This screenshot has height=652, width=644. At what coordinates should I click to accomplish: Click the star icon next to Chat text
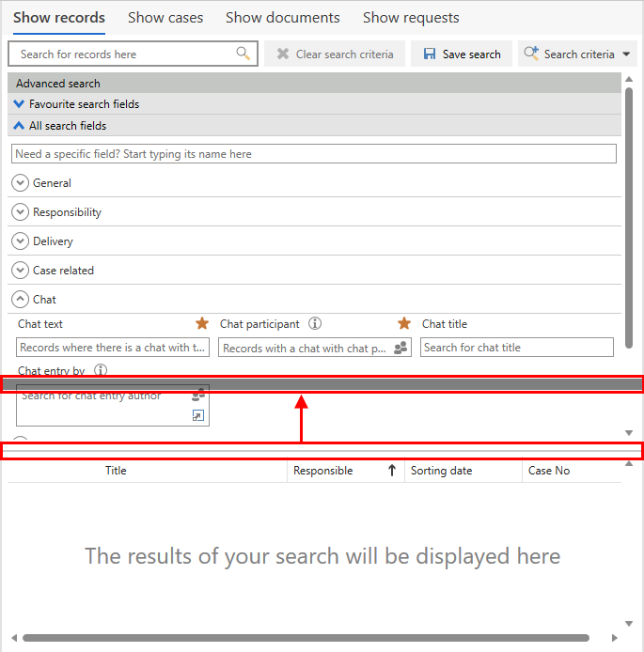point(202,323)
